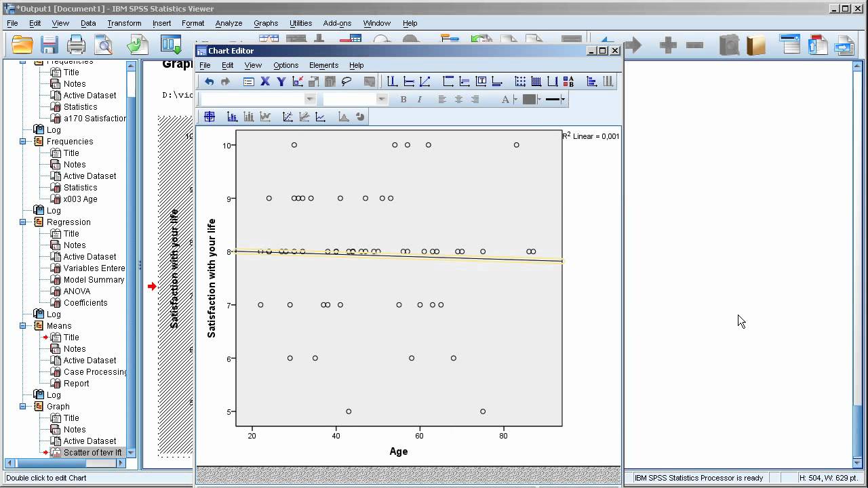Image resolution: width=868 pixels, height=488 pixels.
Task: Collapse the Regression node in outline
Action: click(x=22, y=222)
